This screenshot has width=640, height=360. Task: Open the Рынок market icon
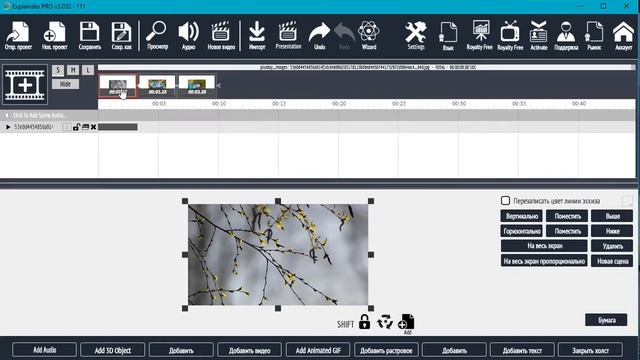[x=594, y=36]
